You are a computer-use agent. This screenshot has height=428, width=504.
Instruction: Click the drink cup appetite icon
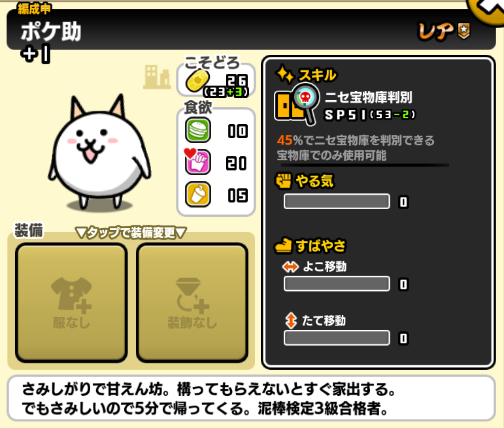pyautogui.click(x=198, y=195)
